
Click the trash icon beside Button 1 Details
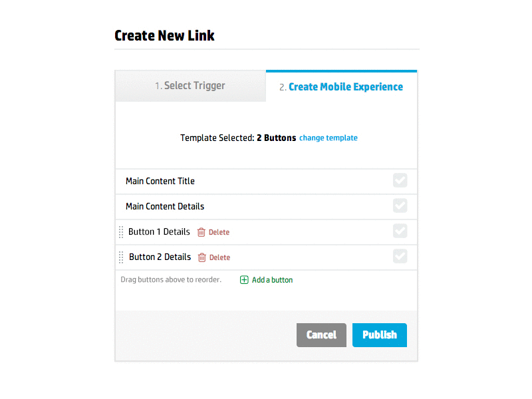pos(201,231)
